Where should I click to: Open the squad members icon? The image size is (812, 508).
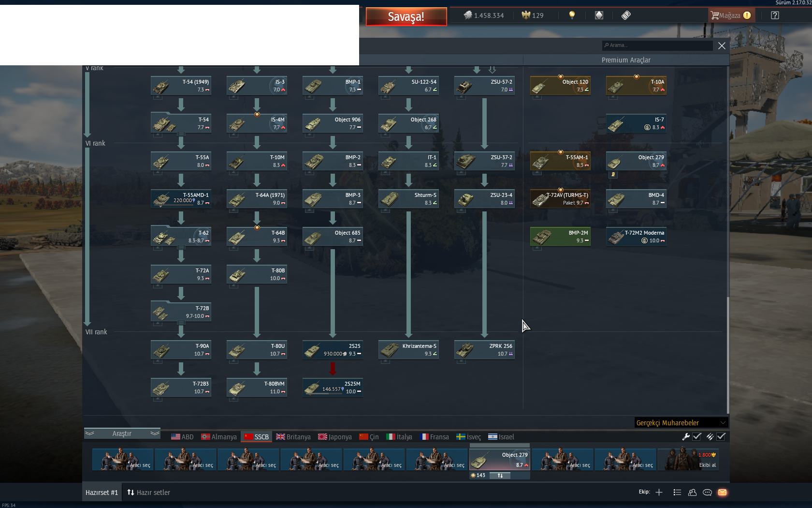click(692, 492)
